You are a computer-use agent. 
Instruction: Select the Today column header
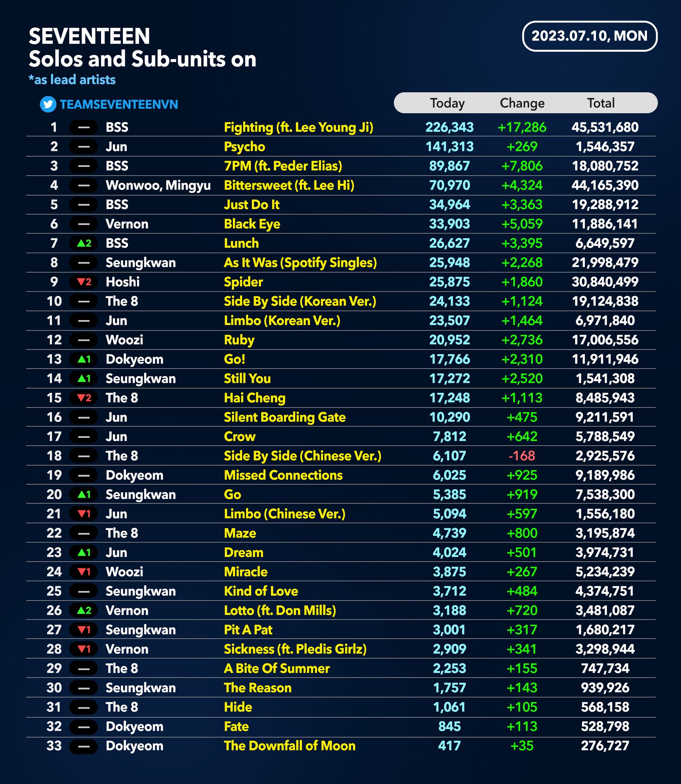pyautogui.click(x=447, y=103)
